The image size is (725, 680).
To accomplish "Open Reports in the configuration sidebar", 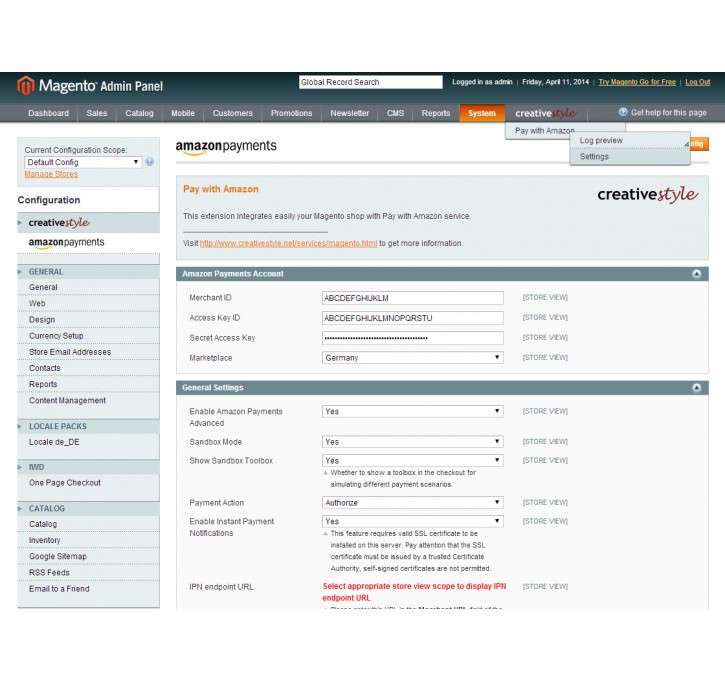I will point(88,384).
